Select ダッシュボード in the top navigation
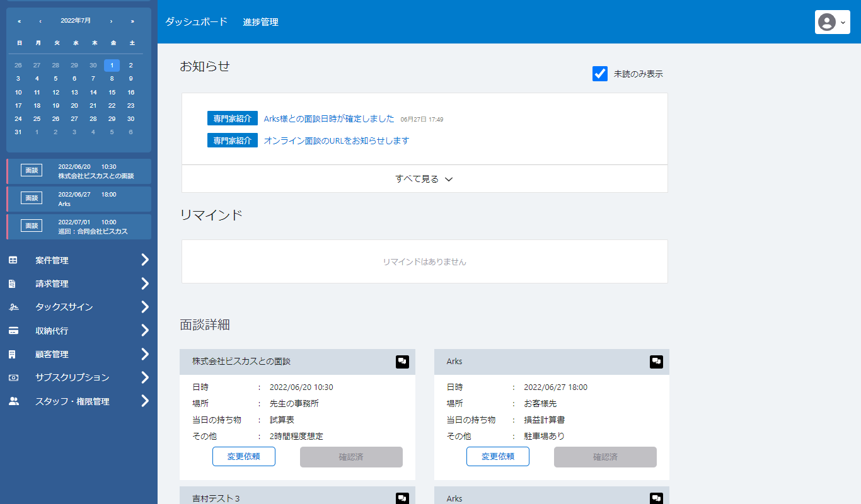This screenshot has width=861, height=504. click(x=195, y=21)
